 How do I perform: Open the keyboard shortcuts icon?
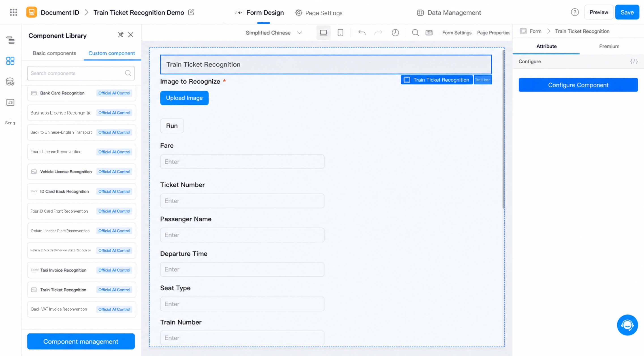click(429, 32)
